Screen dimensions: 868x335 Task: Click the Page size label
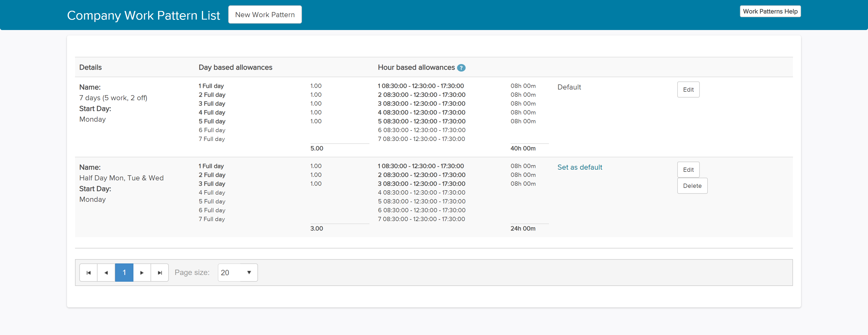192,272
